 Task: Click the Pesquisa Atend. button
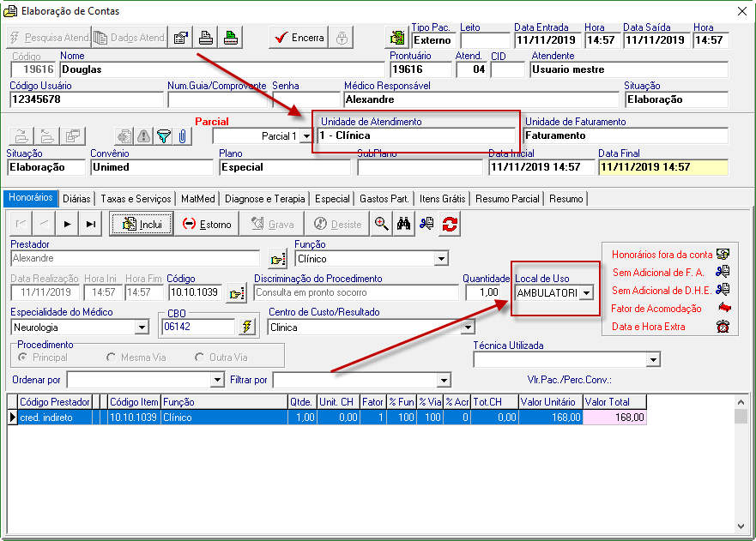click(49, 38)
